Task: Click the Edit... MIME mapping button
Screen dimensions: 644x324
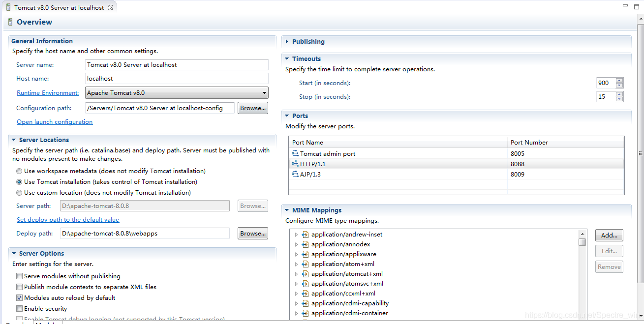Action: 610,251
